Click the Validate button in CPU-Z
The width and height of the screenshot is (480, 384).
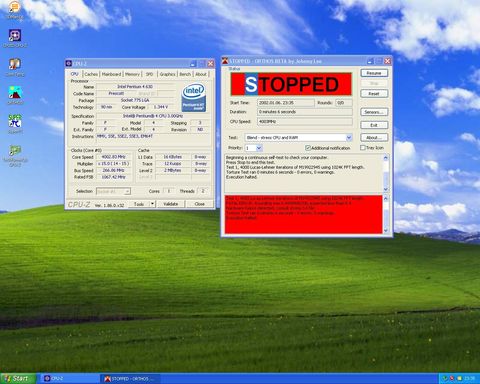coord(171,204)
